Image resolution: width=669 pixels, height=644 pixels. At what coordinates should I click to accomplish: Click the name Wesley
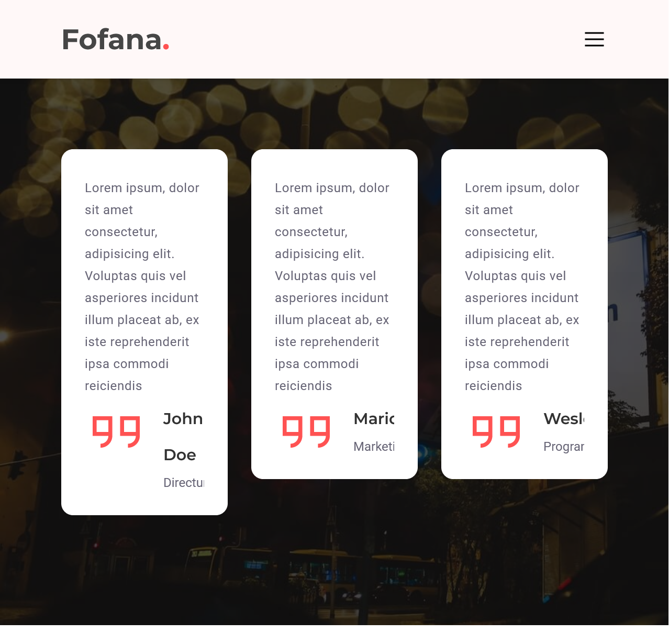564,418
